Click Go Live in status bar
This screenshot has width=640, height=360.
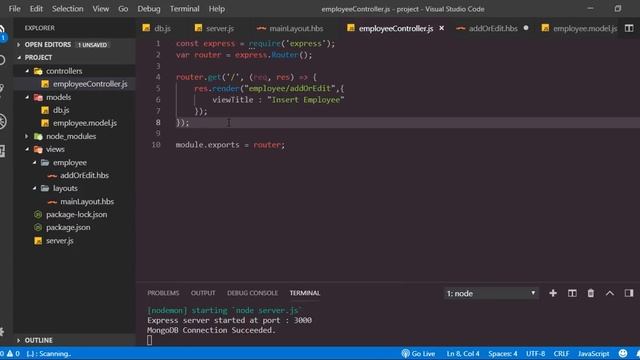pos(418,353)
